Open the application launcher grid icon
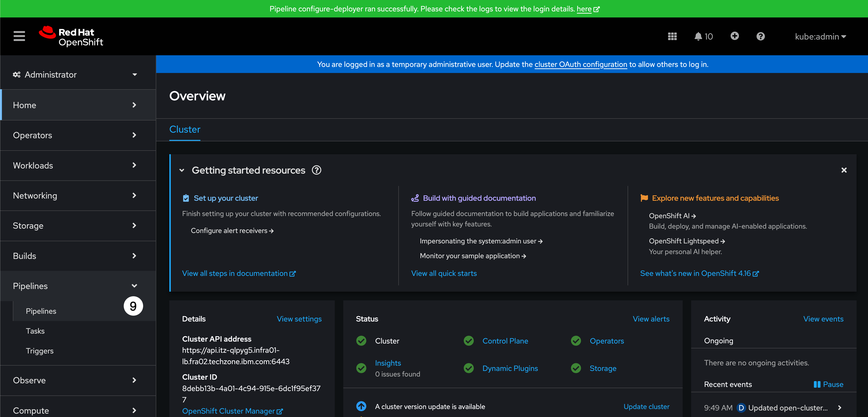Screen dimensions: 868x417 click(x=672, y=36)
